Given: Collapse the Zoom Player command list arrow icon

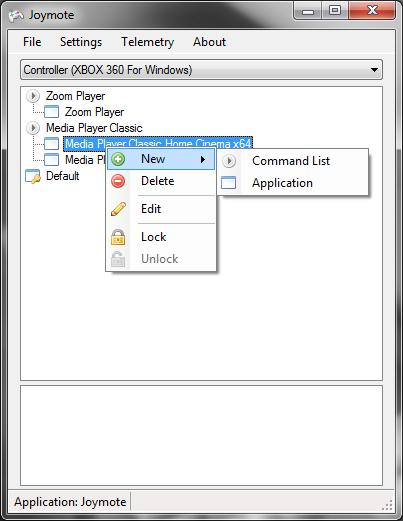Looking at the screenshot, I should pyautogui.click(x=33, y=96).
